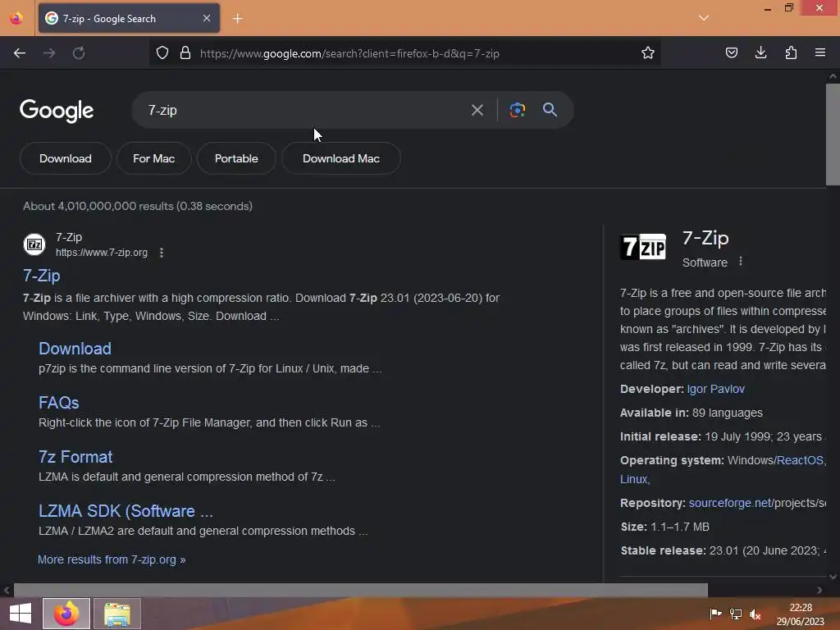This screenshot has height=630, width=840.
Task: Open the FAQs sitelink
Action: (59, 403)
